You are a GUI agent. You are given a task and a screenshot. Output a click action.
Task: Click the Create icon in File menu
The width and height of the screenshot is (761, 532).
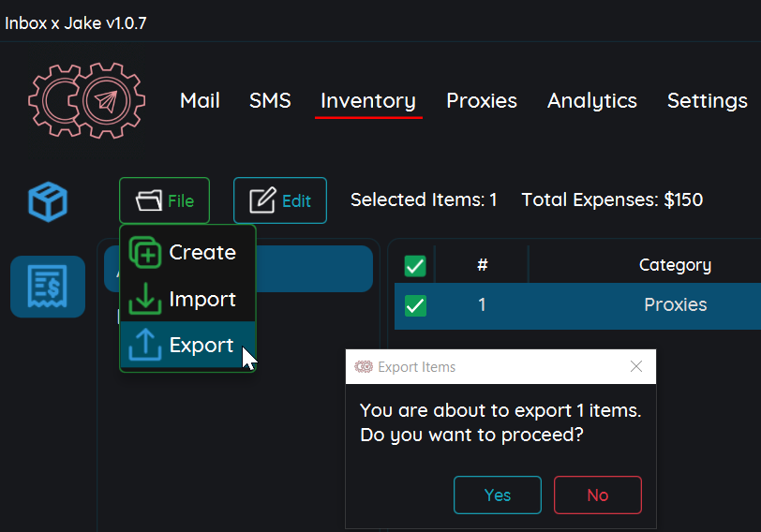[x=145, y=252]
